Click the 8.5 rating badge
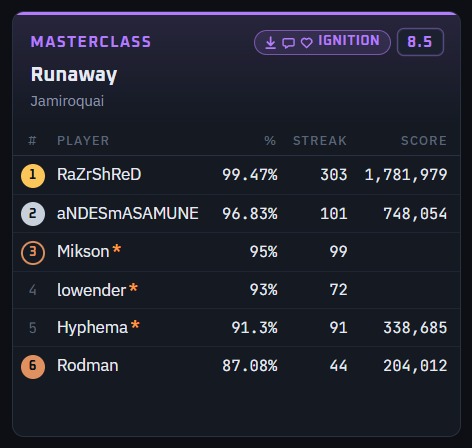Image resolution: width=472 pixels, height=448 pixels. click(x=420, y=42)
